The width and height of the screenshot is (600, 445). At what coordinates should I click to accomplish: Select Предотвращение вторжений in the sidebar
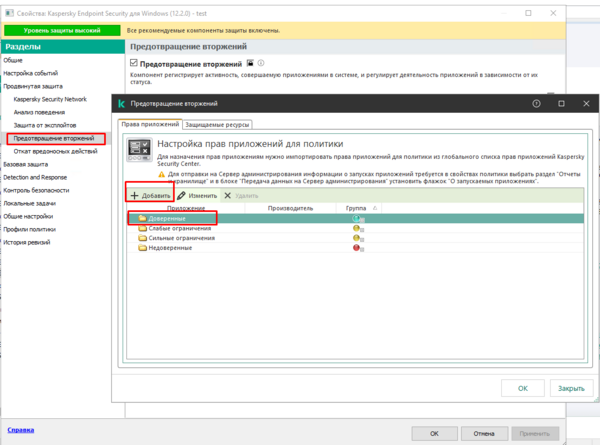tap(54, 138)
